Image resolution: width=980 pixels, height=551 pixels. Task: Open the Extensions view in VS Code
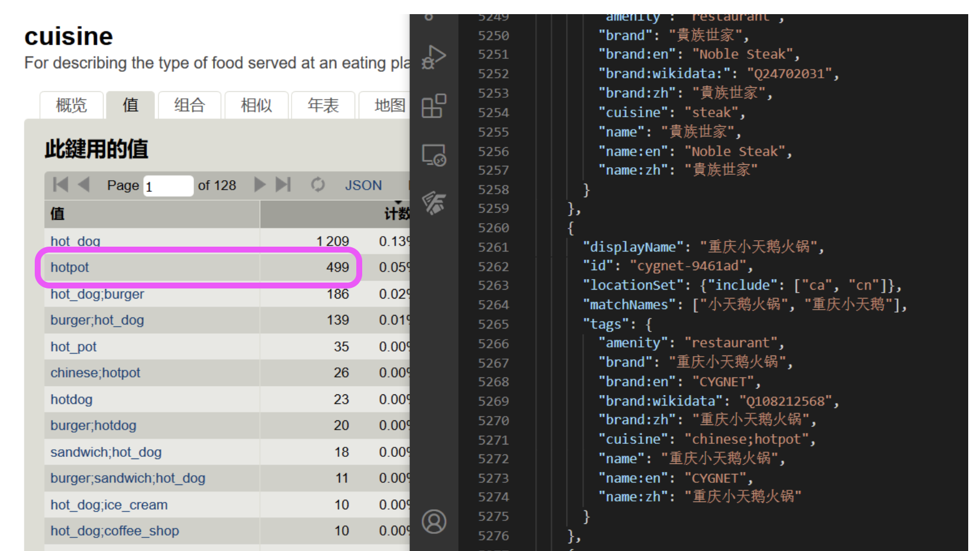[434, 107]
